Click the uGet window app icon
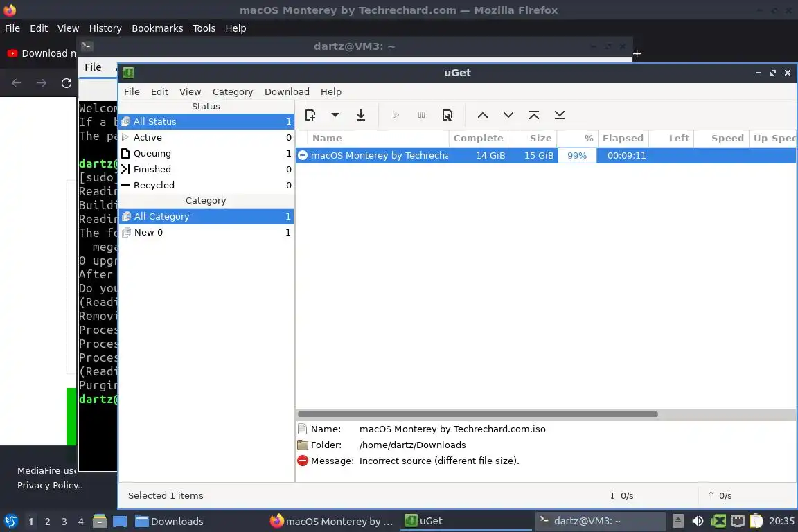The image size is (798, 532). pyautogui.click(x=128, y=73)
